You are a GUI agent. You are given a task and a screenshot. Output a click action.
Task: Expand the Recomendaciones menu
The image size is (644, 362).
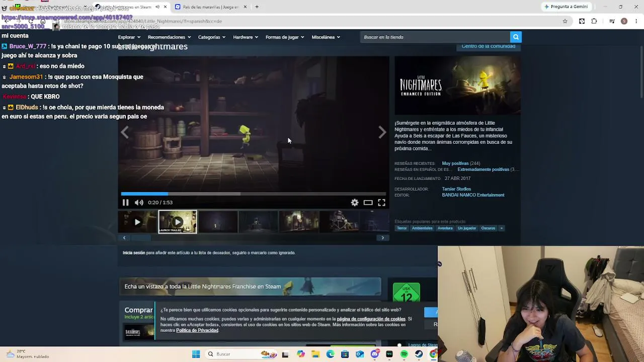pyautogui.click(x=170, y=37)
